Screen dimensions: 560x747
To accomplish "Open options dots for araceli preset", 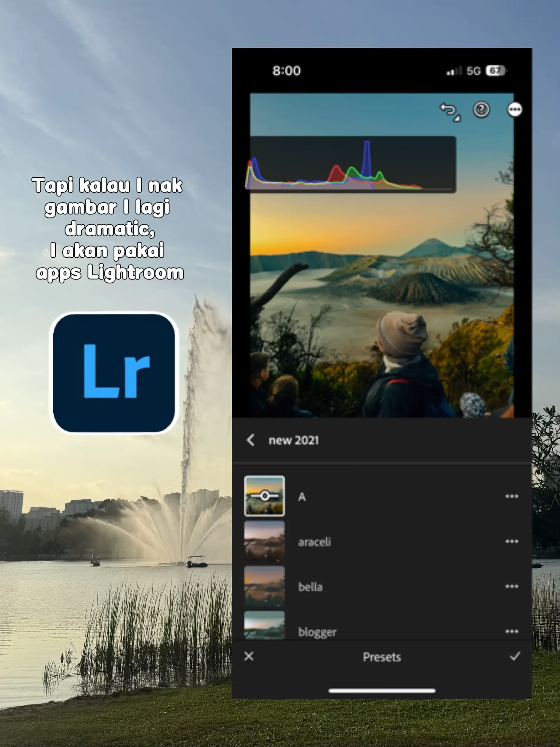I will [x=512, y=541].
